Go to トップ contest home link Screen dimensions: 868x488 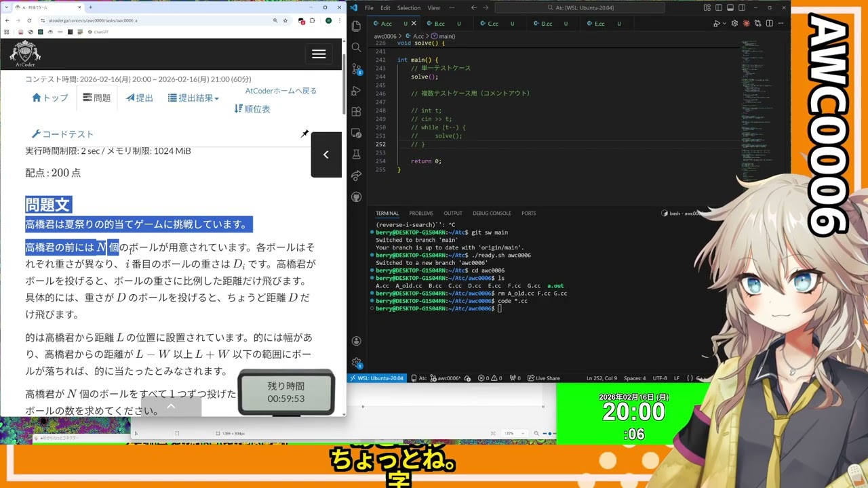50,98
